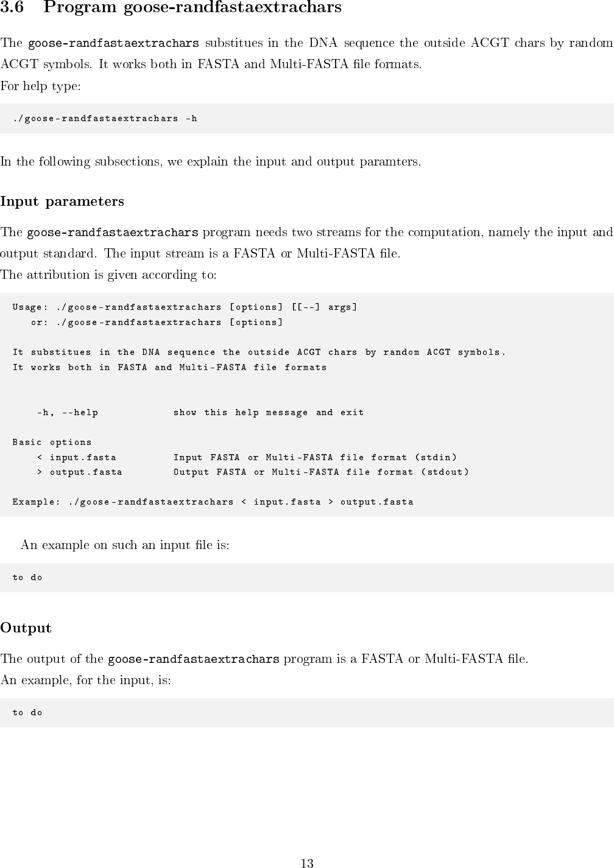Click the "Output" subheading
614x868 pixels.
point(26,628)
